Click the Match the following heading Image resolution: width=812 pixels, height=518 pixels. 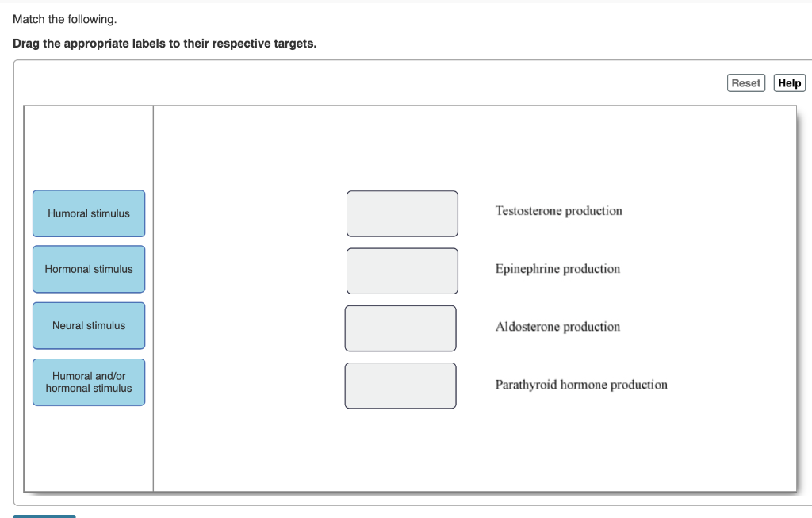tap(66, 19)
